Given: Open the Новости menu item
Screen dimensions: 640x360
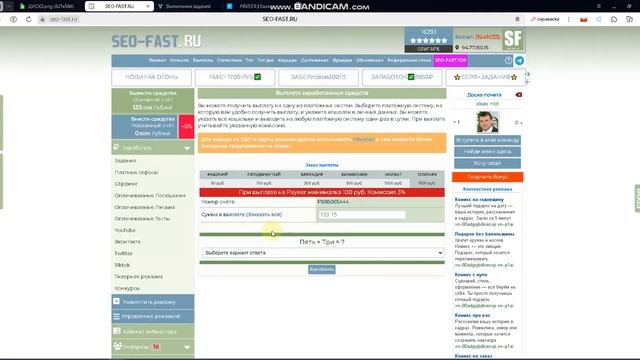Looking at the screenshot, I should (x=179, y=60).
